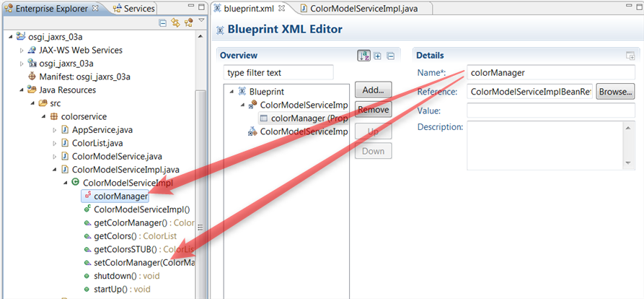The width and height of the screenshot is (644, 299).
Task: Select colorManager field in explorer tree
Action: coord(120,196)
